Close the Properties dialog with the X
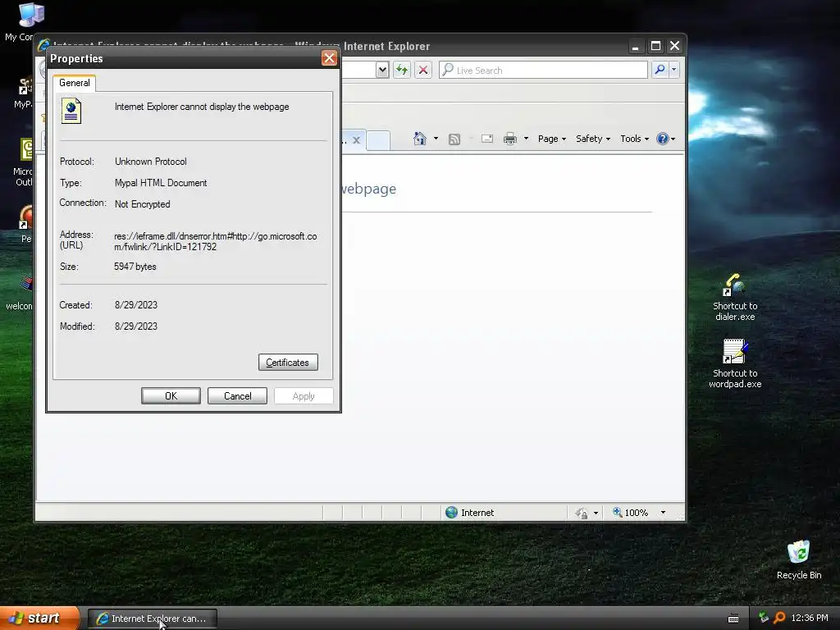Screen dimensions: 840x630 (x=329, y=58)
